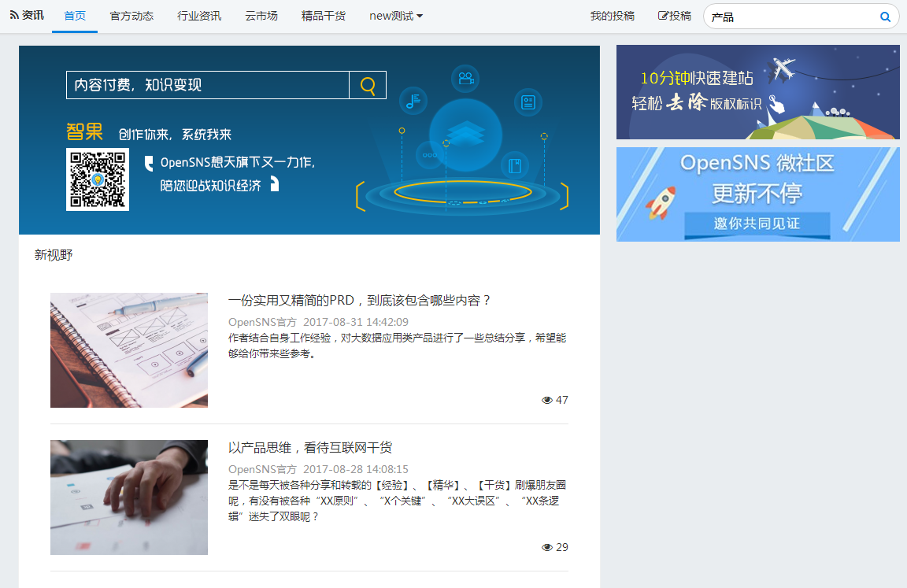The height and width of the screenshot is (588, 907).
Task: Click timestamp 2017-08-31 14:42:09
Action: coord(356,322)
